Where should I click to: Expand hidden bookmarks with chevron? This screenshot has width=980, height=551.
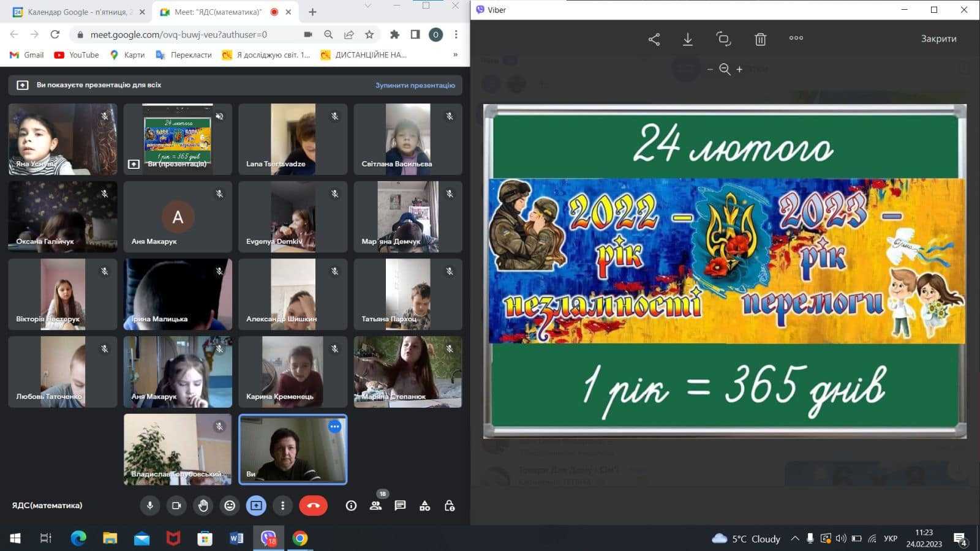tap(455, 54)
